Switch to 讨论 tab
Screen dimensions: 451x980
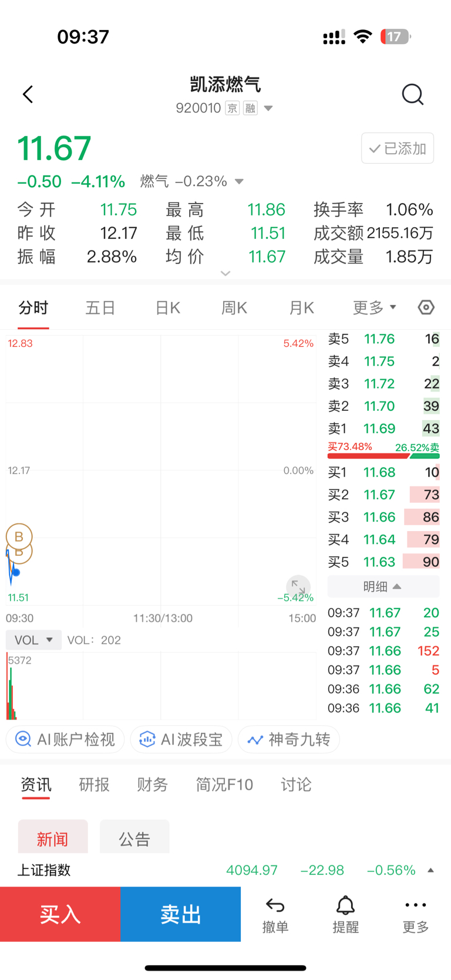pos(296,785)
